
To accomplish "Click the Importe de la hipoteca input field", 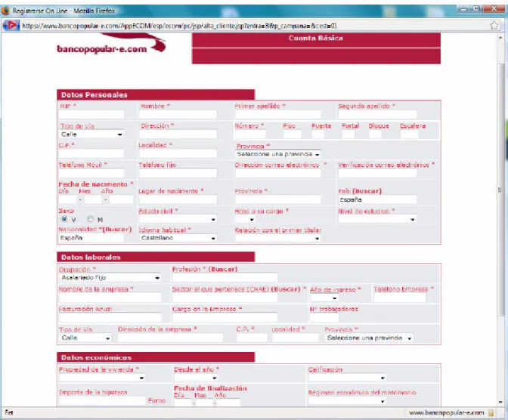I will click(x=102, y=400).
